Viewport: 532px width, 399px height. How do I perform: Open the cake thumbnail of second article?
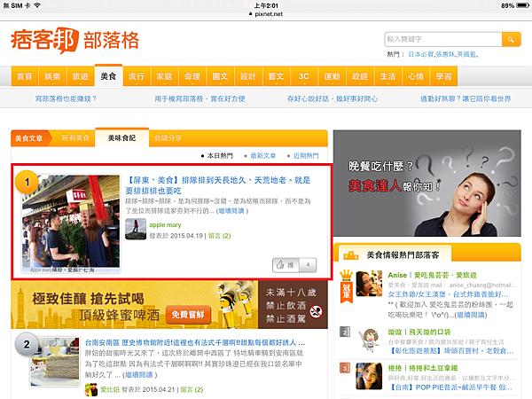pos(55,362)
